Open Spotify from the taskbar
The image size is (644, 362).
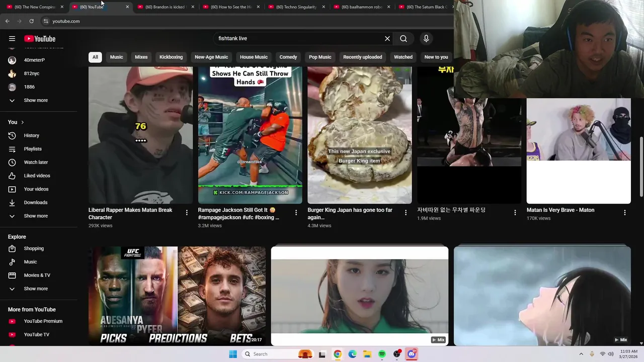(x=382, y=354)
